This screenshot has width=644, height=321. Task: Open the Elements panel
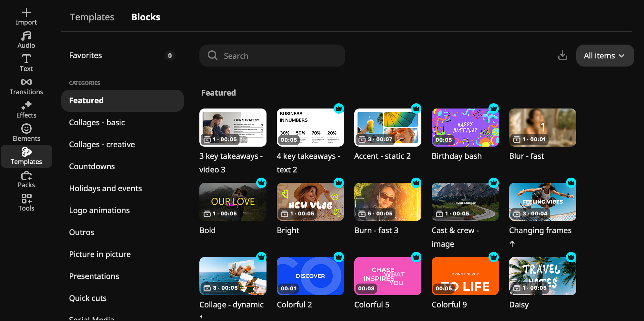click(26, 133)
